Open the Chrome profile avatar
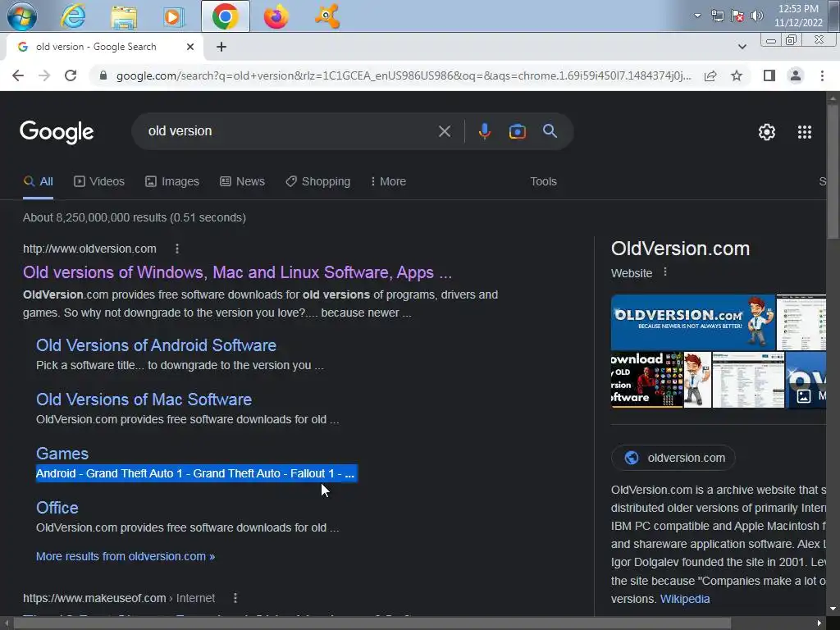The height and width of the screenshot is (630, 840). click(796, 75)
